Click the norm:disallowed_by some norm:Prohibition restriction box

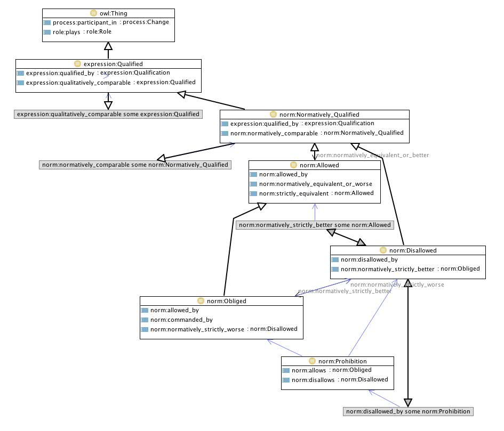pos(408,411)
